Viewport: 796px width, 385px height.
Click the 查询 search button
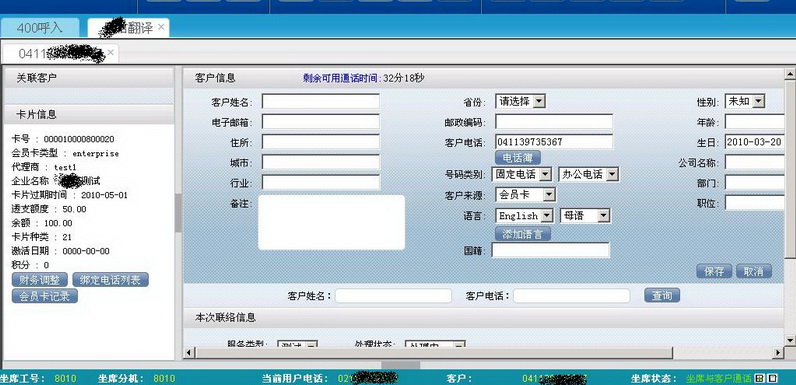pos(662,296)
